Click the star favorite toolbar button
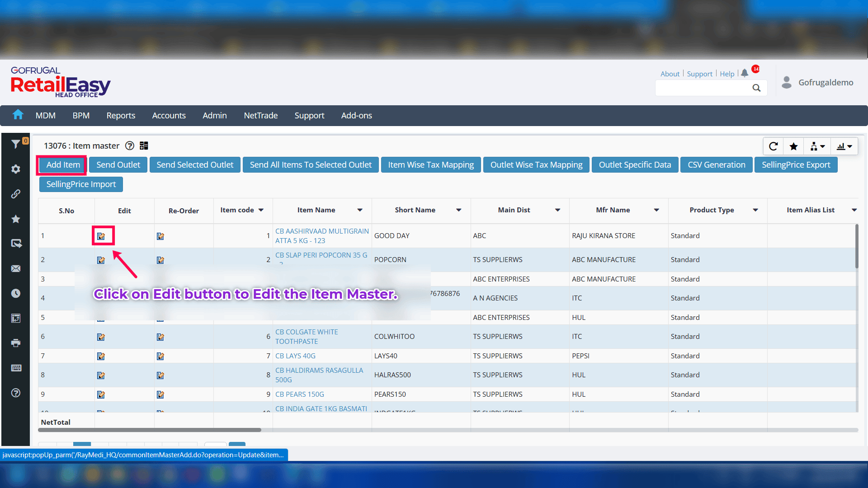Screen dimensions: 868x488 pos(793,146)
